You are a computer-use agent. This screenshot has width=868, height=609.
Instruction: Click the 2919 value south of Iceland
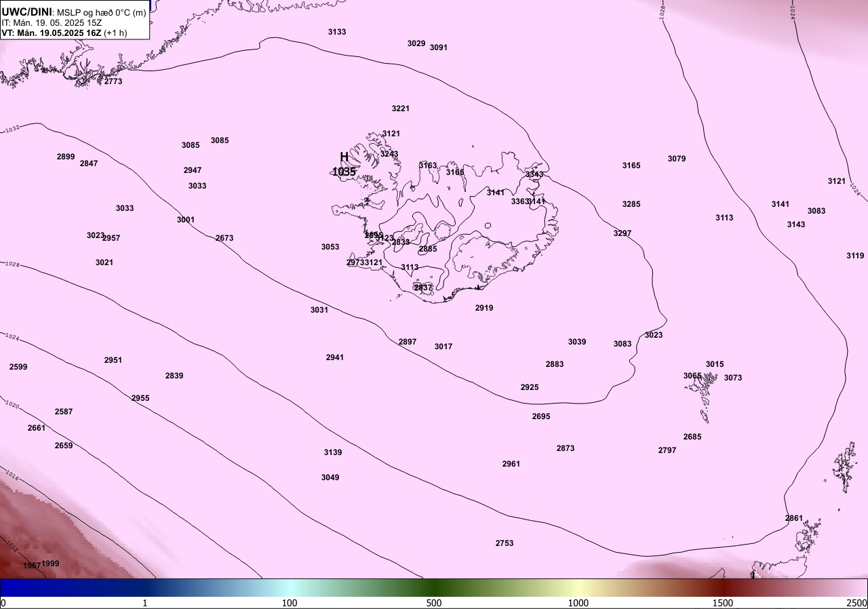484,308
